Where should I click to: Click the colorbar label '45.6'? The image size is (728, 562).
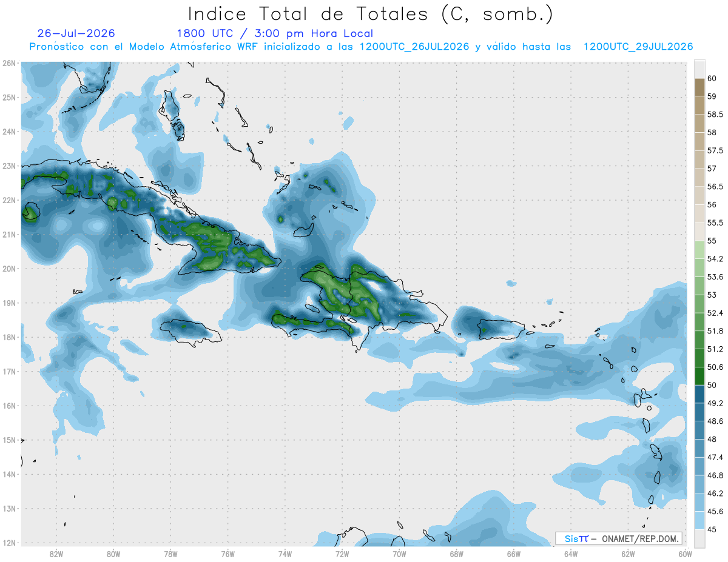tap(715, 512)
